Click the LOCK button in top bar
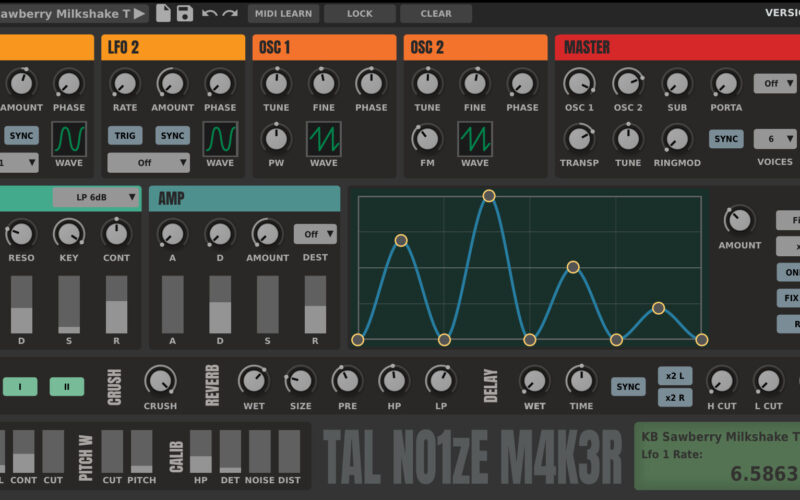The width and height of the screenshot is (800, 500). click(359, 14)
